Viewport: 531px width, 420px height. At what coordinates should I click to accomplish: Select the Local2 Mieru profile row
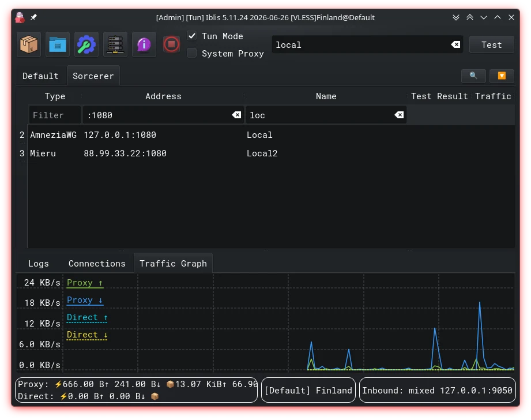click(x=271, y=153)
